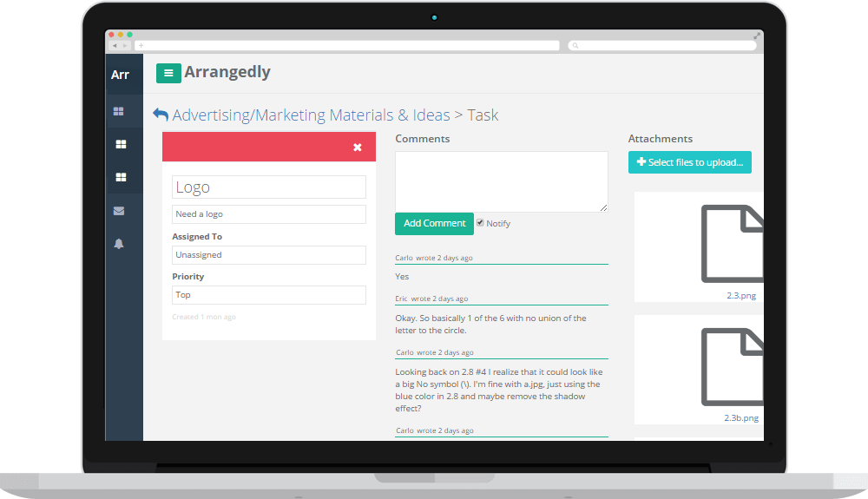868x499 pixels.
Task: Click the Comments heading
Action: pos(423,139)
